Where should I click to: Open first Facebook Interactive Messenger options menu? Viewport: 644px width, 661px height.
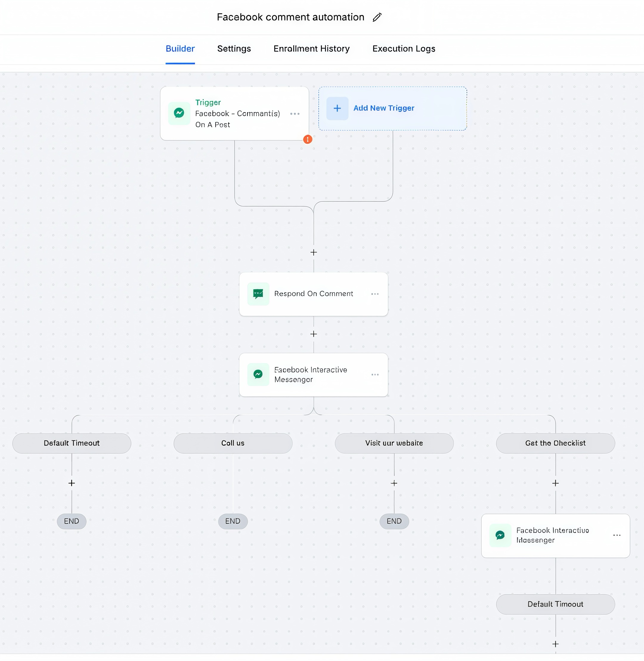point(375,374)
